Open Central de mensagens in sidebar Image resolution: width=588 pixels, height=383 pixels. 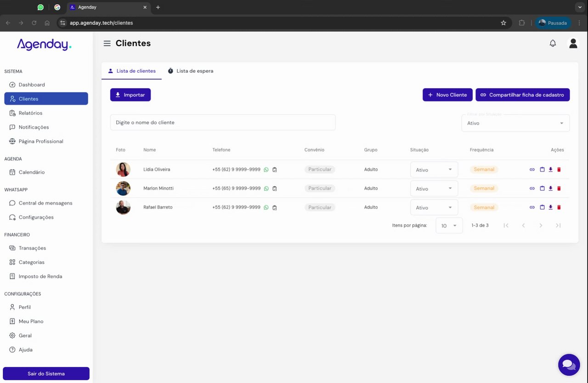[x=46, y=203]
